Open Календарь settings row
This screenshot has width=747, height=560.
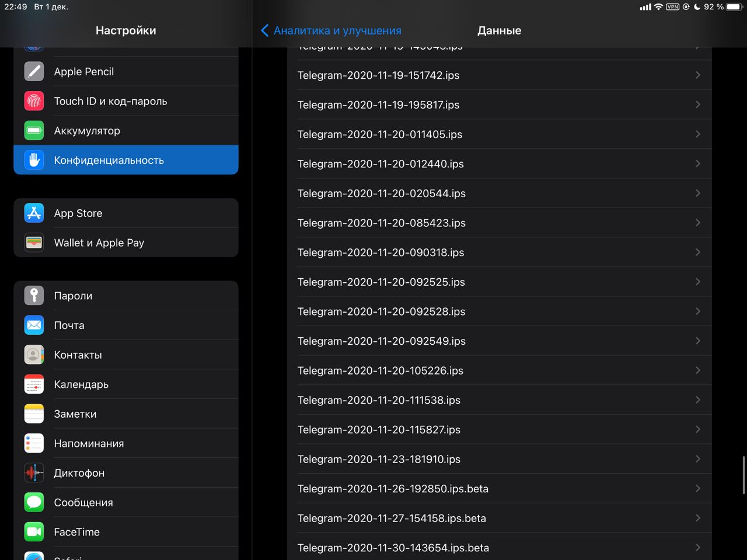pyautogui.click(x=126, y=384)
